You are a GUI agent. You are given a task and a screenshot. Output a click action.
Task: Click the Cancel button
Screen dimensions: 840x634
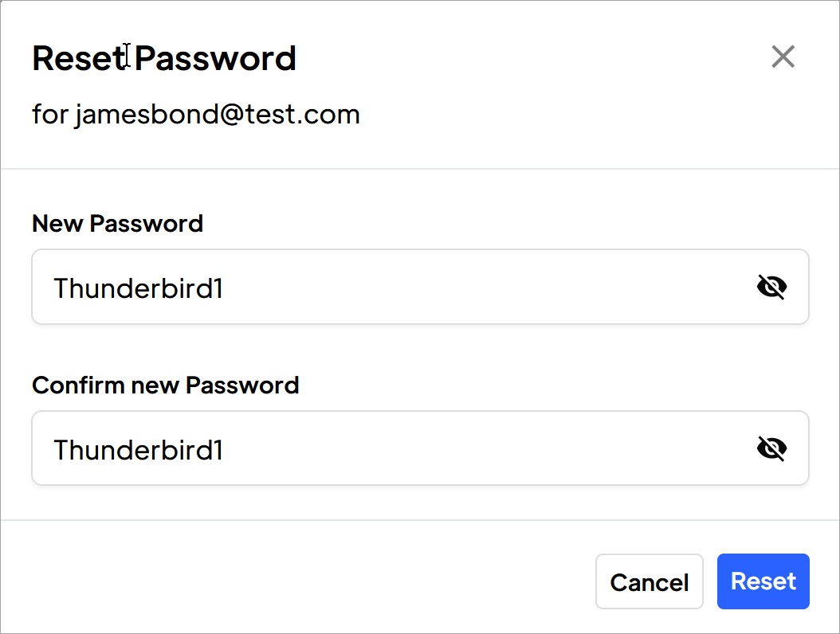650,581
